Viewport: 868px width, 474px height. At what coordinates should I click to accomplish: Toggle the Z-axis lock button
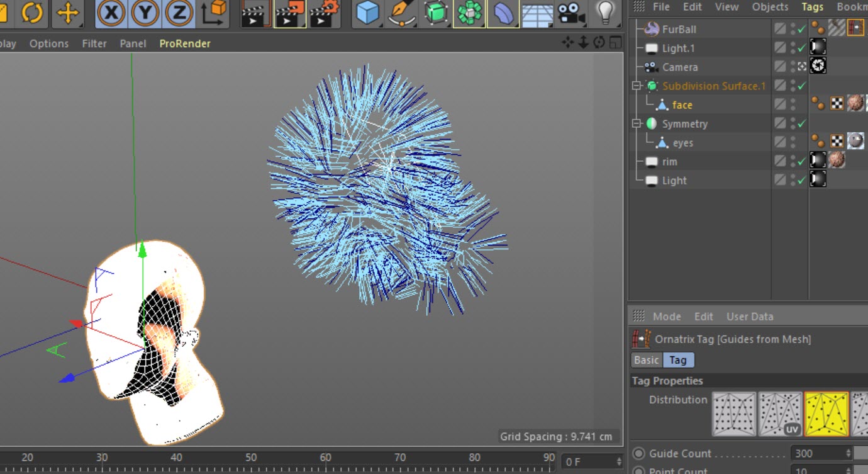click(x=179, y=13)
